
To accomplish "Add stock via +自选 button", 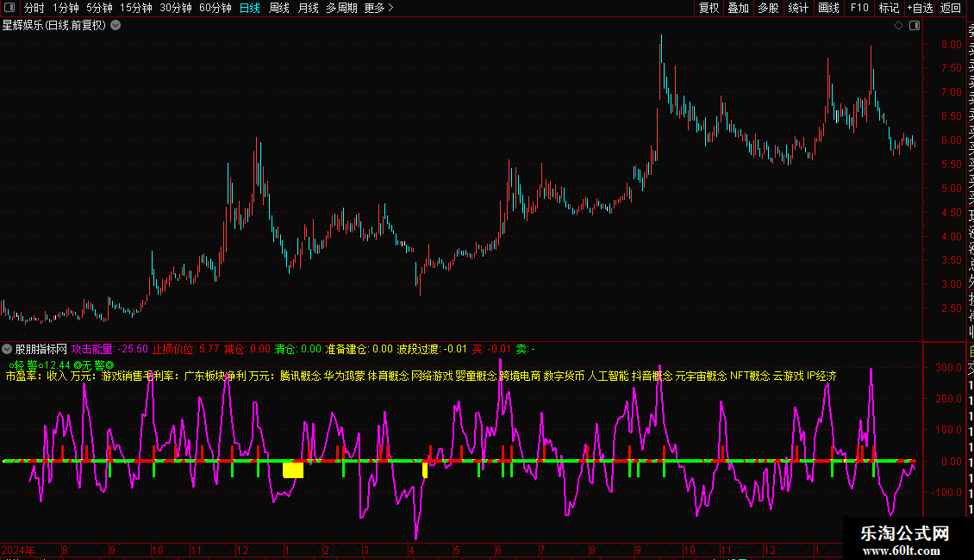I will pos(920,8).
